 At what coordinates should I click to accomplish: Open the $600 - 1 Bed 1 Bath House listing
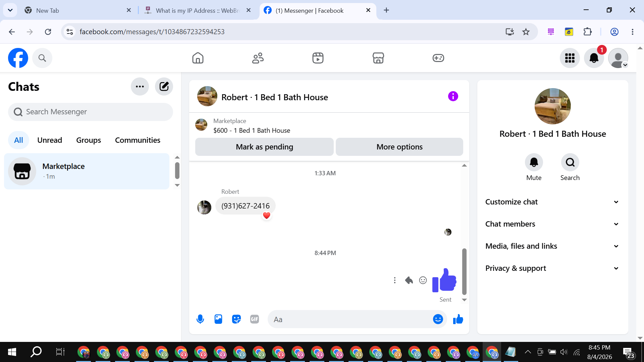(x=252, y=131)
